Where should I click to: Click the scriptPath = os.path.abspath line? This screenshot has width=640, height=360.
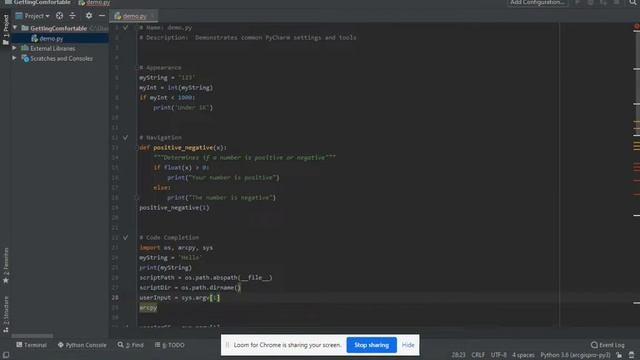click(x=206, y=278)
